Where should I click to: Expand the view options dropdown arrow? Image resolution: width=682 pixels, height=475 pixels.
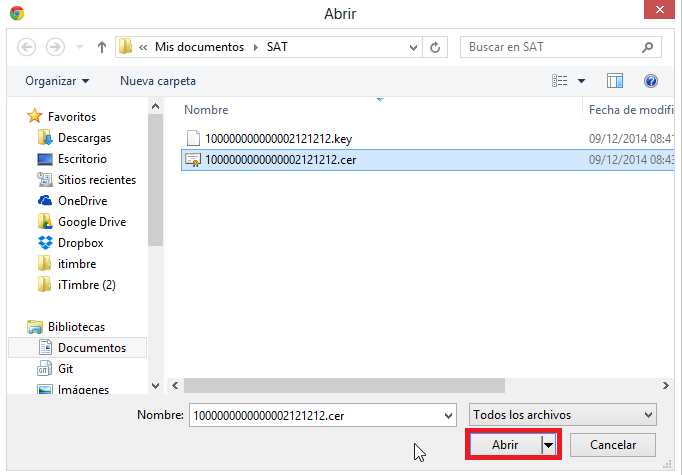pyautogui.click(x=582, y=80)
